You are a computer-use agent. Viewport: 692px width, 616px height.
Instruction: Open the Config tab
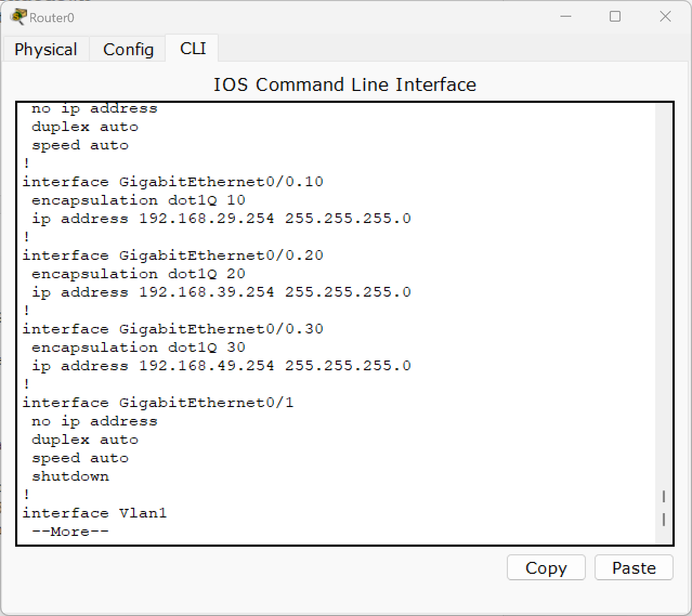pyautogui.click(x=128, y=49)
